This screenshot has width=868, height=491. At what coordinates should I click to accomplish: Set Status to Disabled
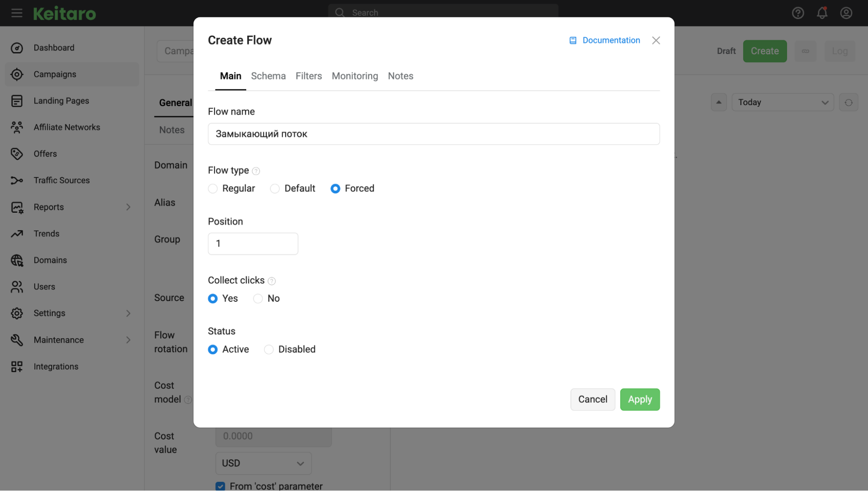click(269, 349)
